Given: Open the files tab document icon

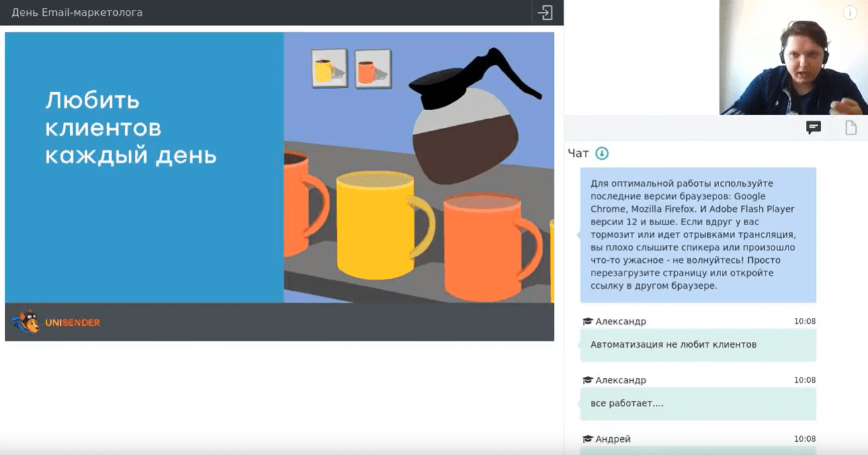Looking at the screenshot, I should pyautogui.click(x=851, y=128).
